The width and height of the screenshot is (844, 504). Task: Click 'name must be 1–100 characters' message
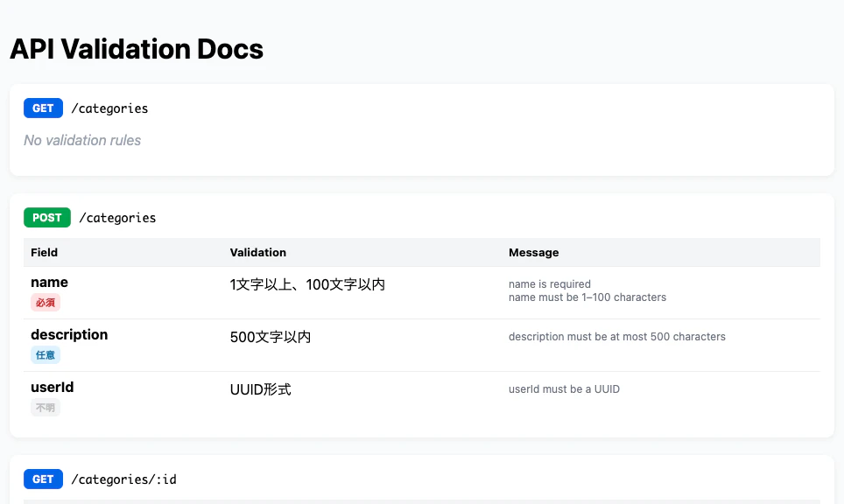587,297
